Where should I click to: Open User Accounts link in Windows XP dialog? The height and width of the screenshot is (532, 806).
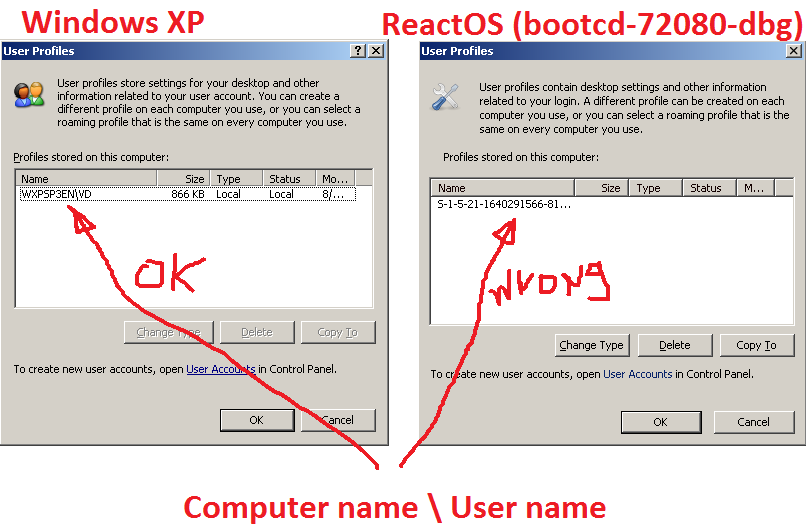pyautogui.click(x=221, y=369)
